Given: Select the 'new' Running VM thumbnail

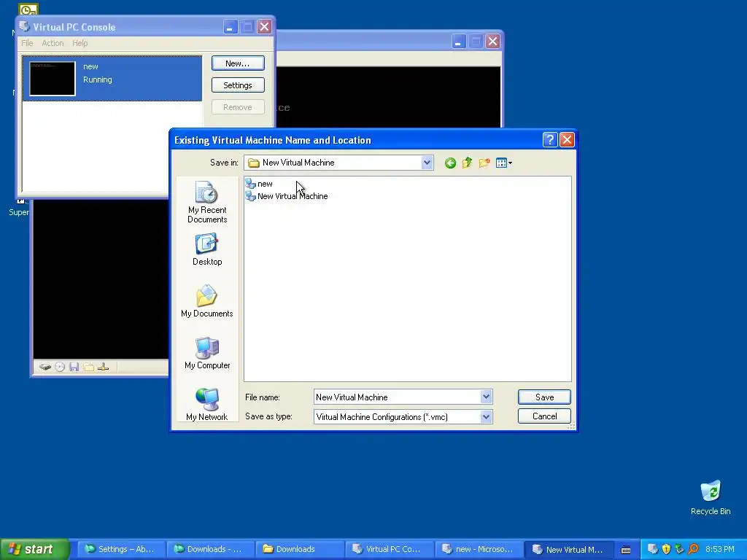Looking at the screenshot, I should click(x=53, y=79).
